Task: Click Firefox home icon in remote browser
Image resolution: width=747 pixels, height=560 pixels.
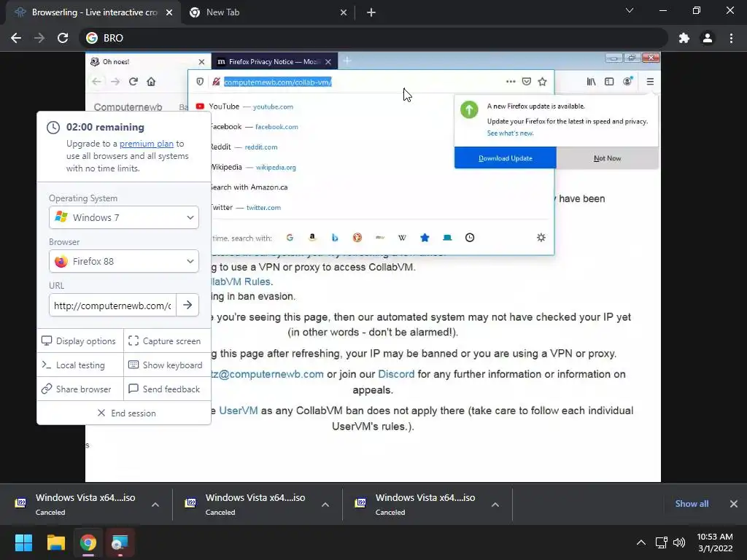Action: tap(151, 82)
